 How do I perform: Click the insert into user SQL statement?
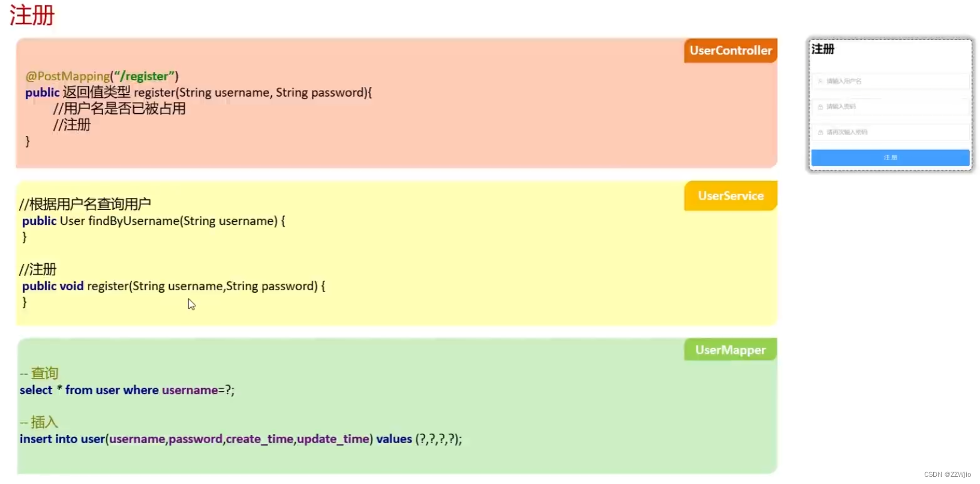240,439
